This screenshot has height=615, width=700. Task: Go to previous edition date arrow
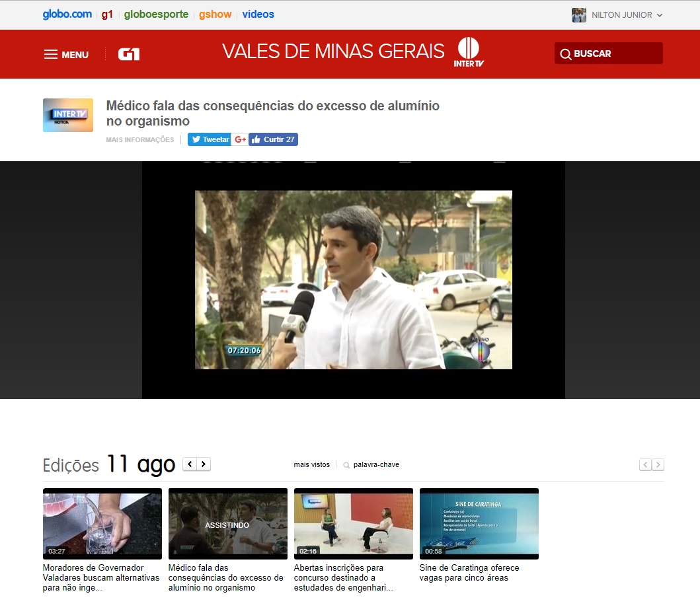coord(190,464)
